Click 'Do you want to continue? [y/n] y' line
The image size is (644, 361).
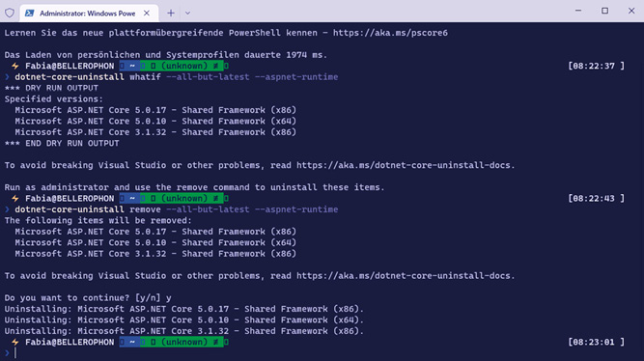coord(88,297)
